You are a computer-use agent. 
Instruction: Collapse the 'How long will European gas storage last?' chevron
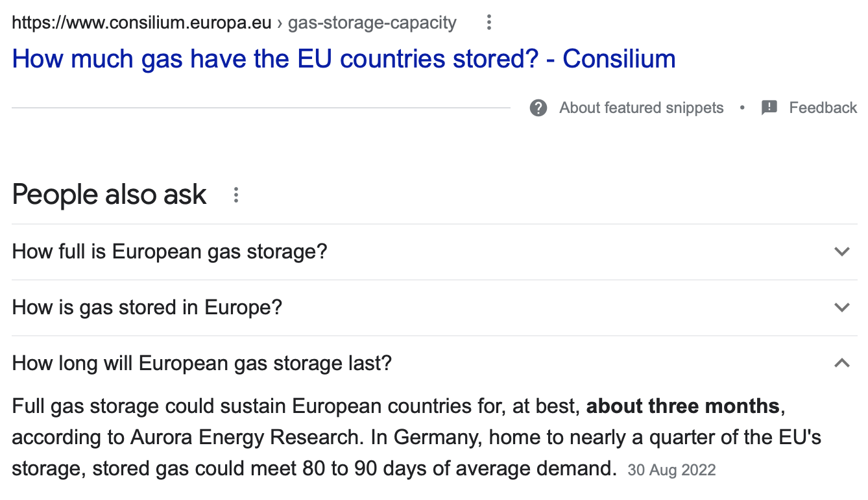[841, 363]
